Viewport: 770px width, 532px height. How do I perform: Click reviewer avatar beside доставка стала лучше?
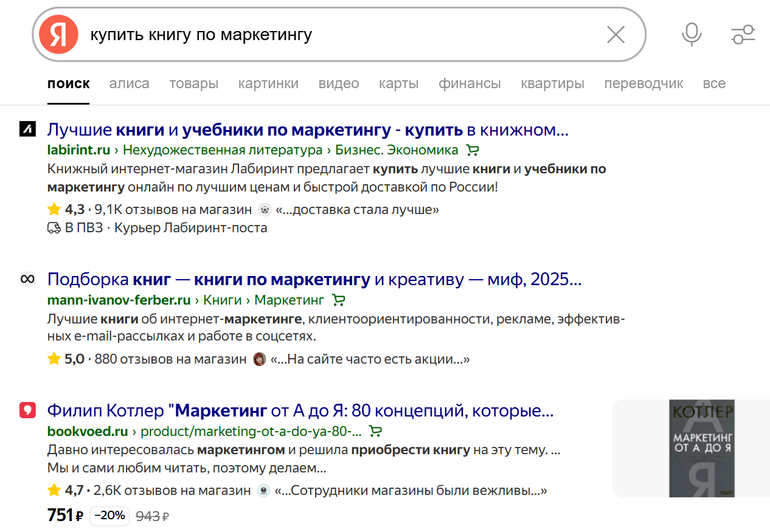point(264,210)
